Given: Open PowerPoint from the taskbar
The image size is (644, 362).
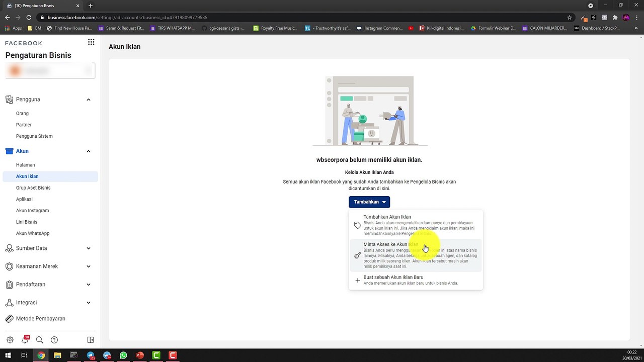Looking at the screenshot, I should coord(140,355).
